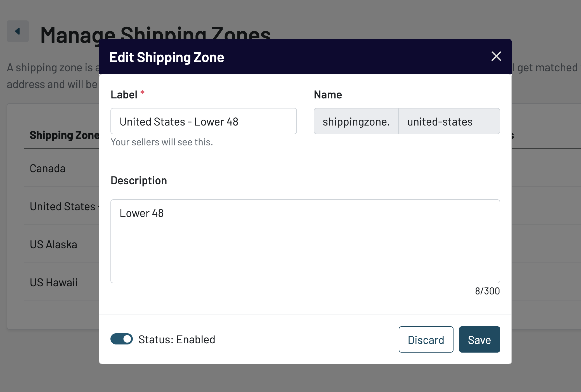Click the Discard button
581x392 pixels.
click(x=426, y=339)
